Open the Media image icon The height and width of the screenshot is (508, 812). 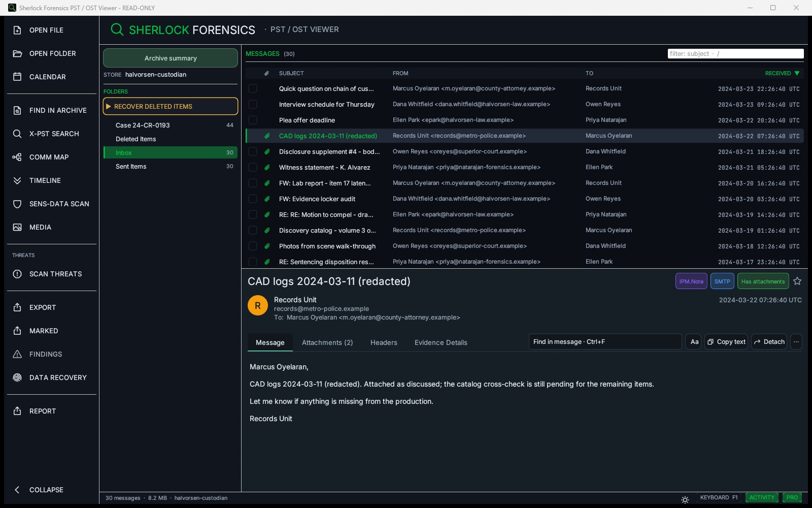(17, 227)
